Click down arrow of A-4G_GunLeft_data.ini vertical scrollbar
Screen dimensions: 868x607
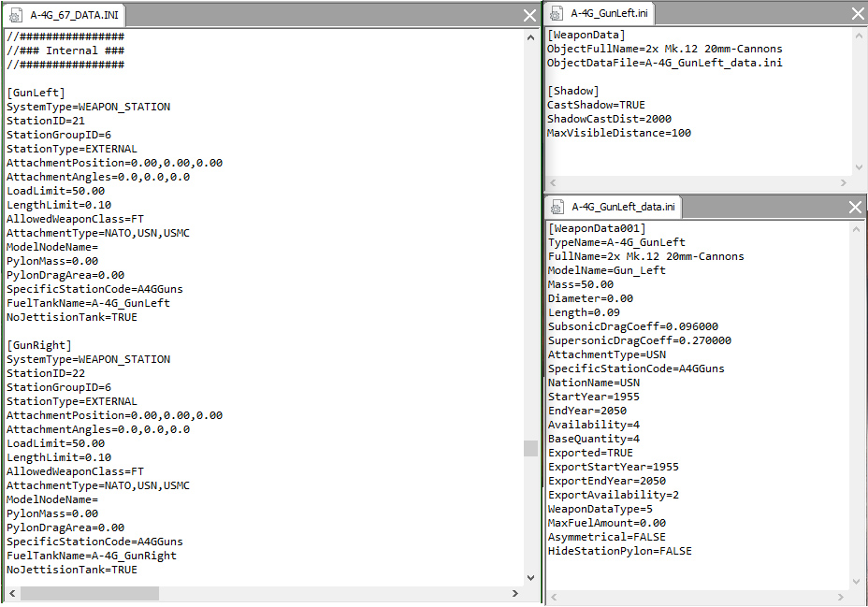tap(857, 582)
